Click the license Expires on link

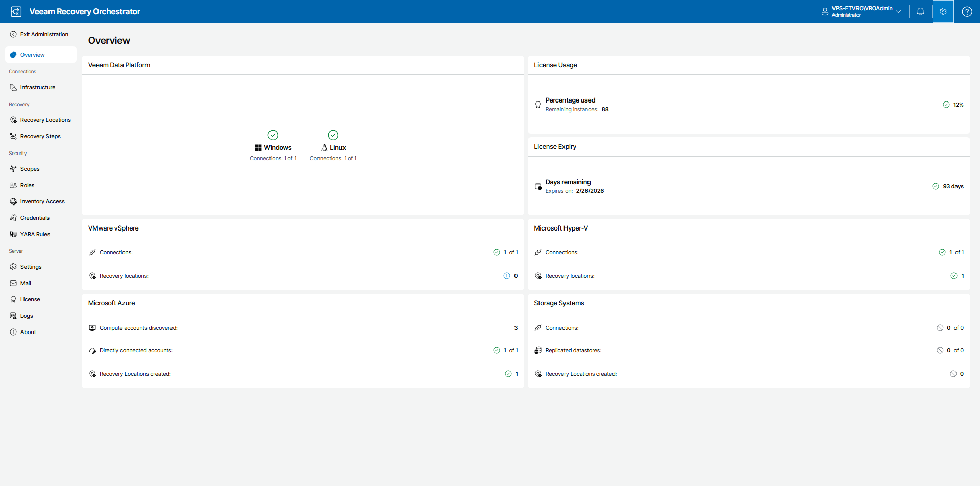558,191
